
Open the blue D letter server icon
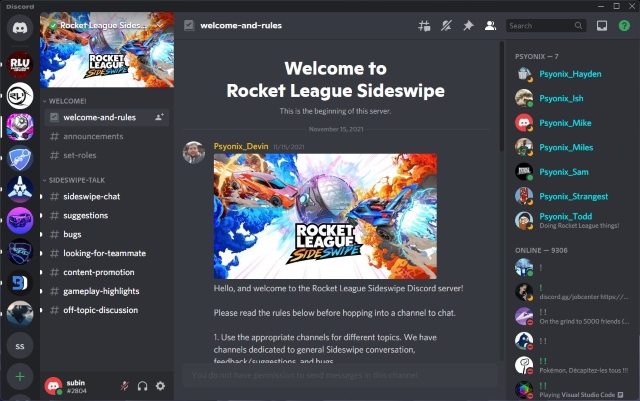tap(20, 283)
